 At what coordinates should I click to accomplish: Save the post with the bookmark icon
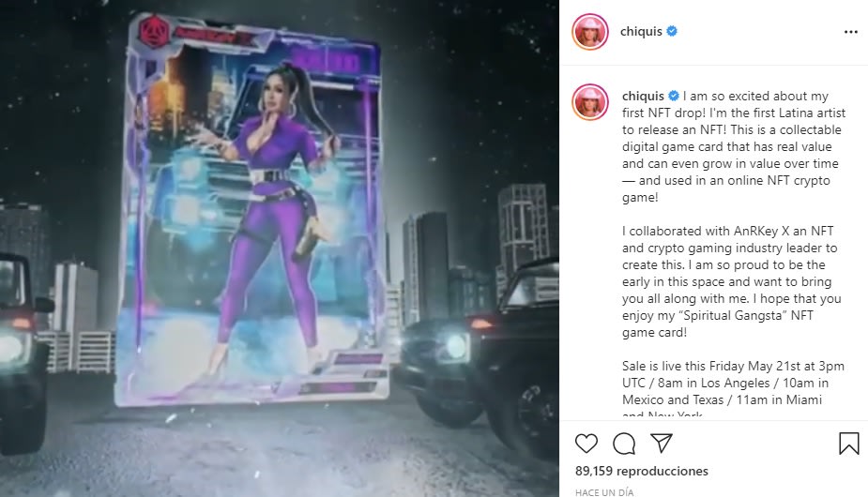click(x=848, y=444)
